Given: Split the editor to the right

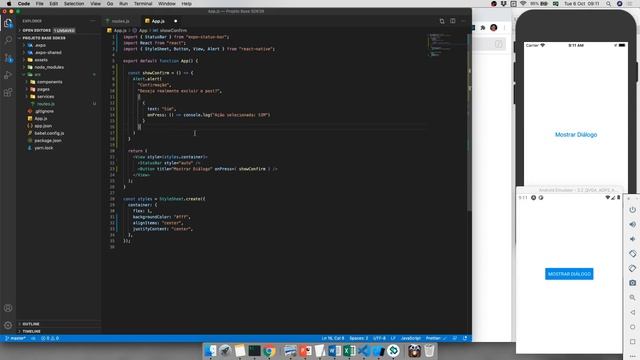Looking at the screenshot, I should (x=453, y=21).
